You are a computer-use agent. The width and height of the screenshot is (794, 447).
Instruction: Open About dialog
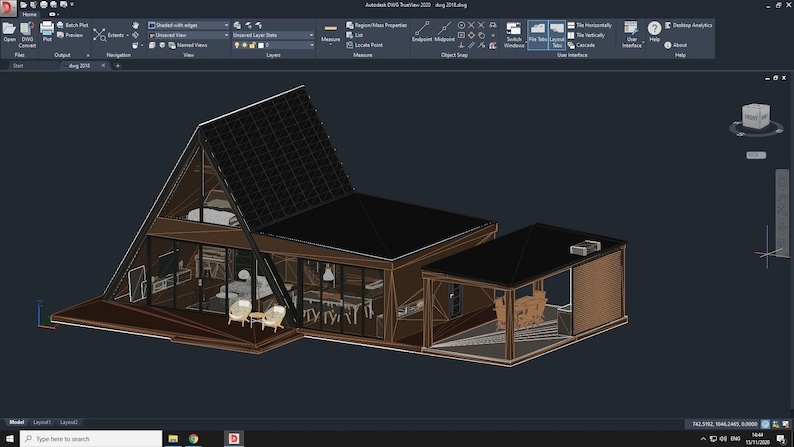click(x=676, y=45)
